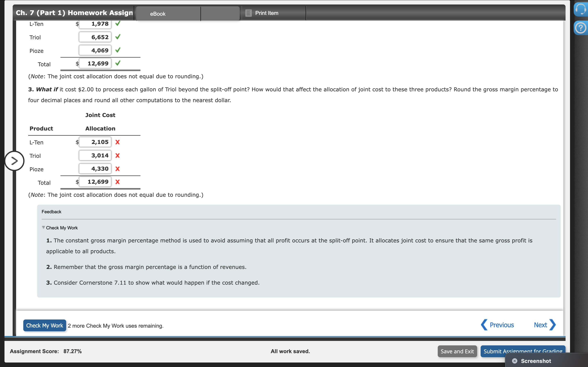Close the Screenshot notification with X
Screen dimensions: 588x367
point(515,361)
